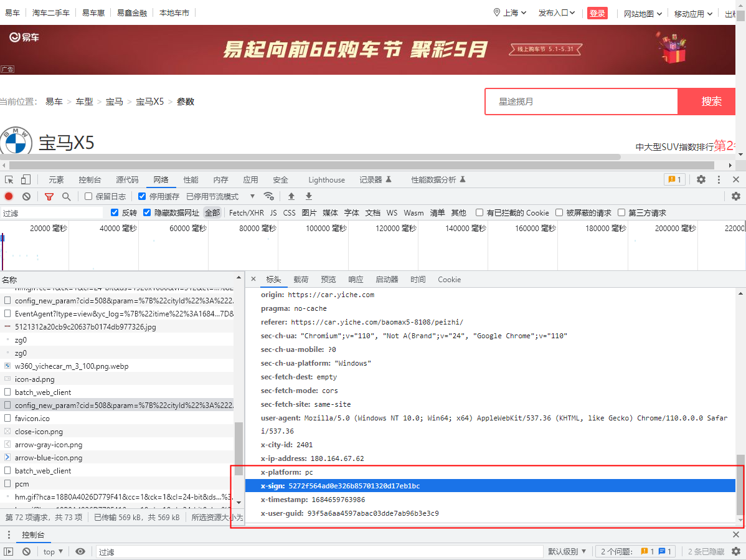Click the location pin for 上海

pos(497,12)
